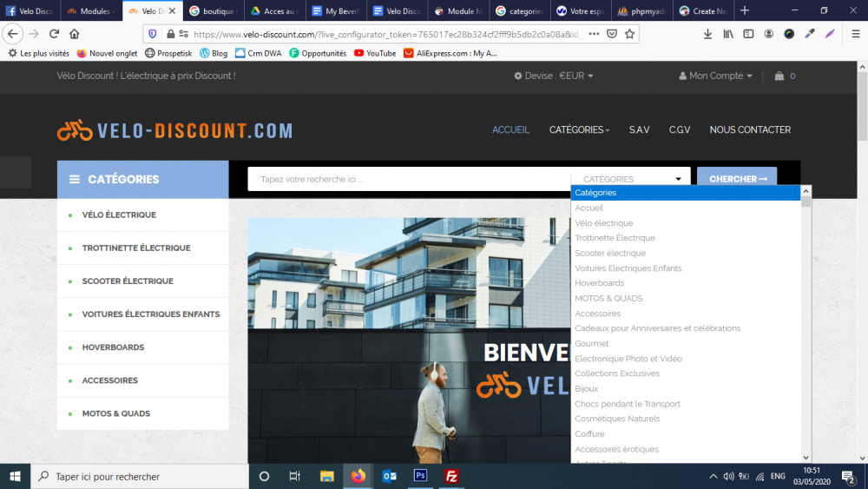The width and height of the screenshot is (868, 489).
Task: Open the Library icon in Firefox toolbar
Action: pos(728,34)
